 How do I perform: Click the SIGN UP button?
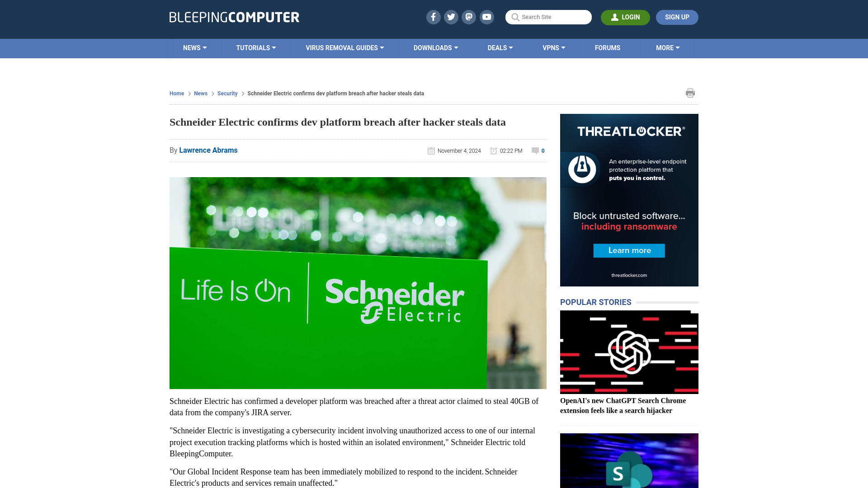pyautogui.click(x=677, y=17)
